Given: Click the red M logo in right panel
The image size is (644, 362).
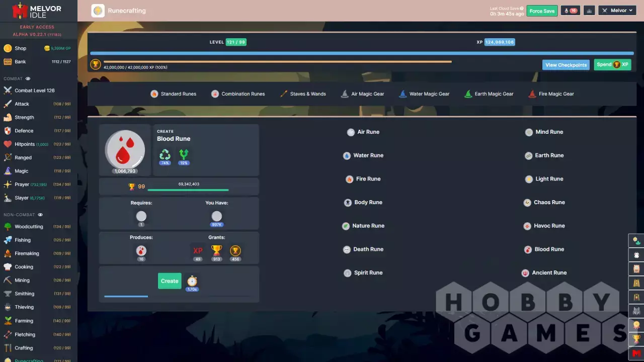Looking at the screenshot, I should tap(636, 354).
